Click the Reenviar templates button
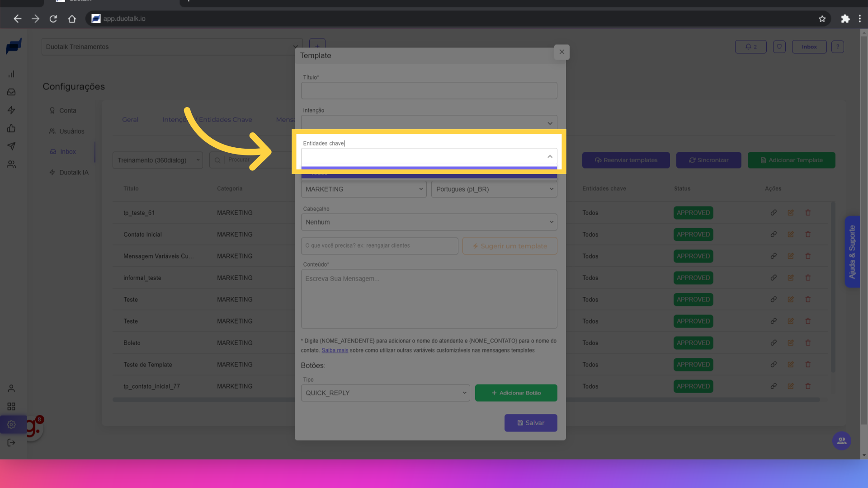The image size is (868, 488). tap(626, 160)
